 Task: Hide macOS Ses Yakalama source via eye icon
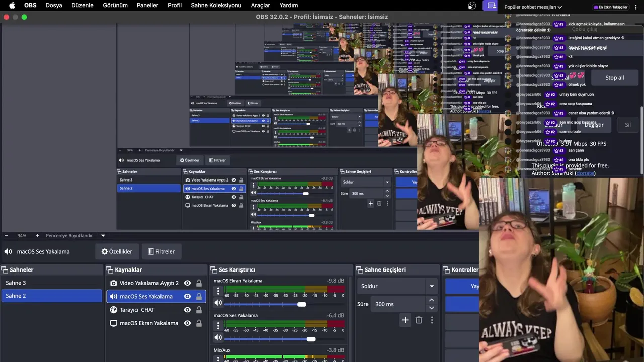coord(187,297)
